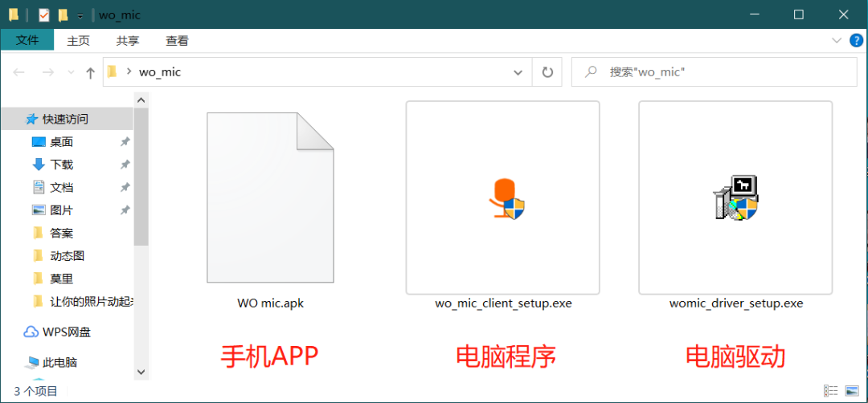
Task: Open 下载 in the sidebar
Action: (x=61, y=165)
